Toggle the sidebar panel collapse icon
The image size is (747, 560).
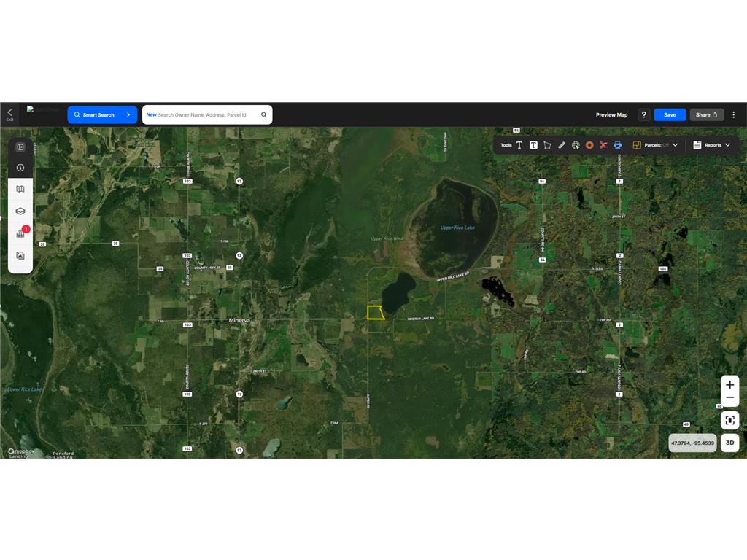[20, 147]
